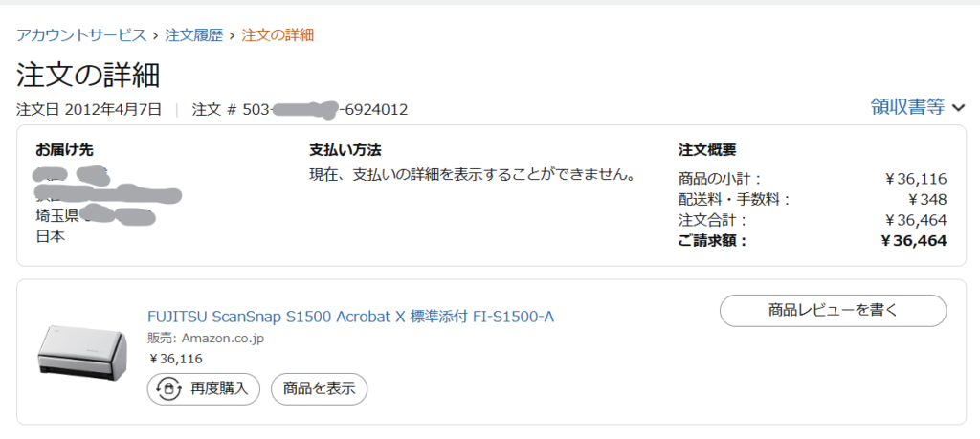Click the 再度購入 button label
Image resolution: width=980 pixels, height=439 pixels.
(x=219, y=388)
